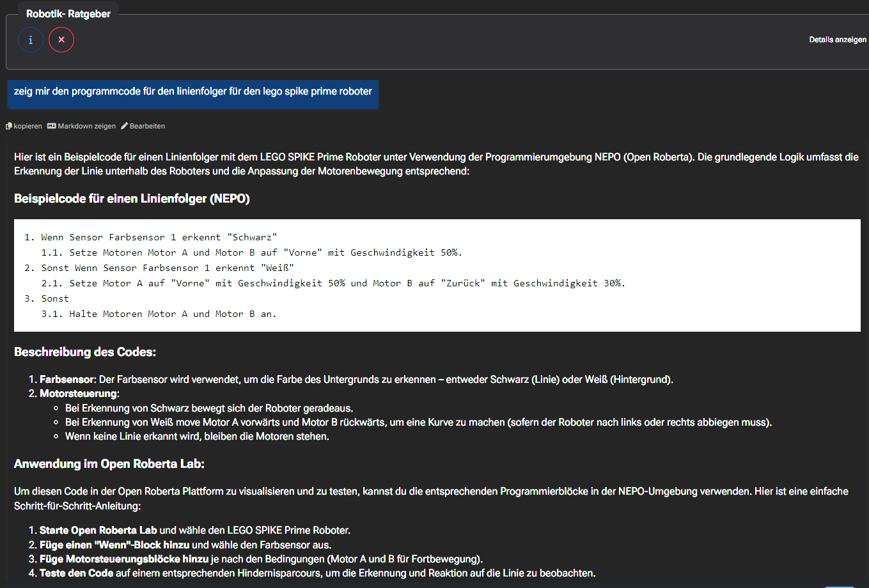Click bold text Füge Motorsteuerungsblöcke hinzu
Viewport: 869px width, 588px height.
point(124,559)
